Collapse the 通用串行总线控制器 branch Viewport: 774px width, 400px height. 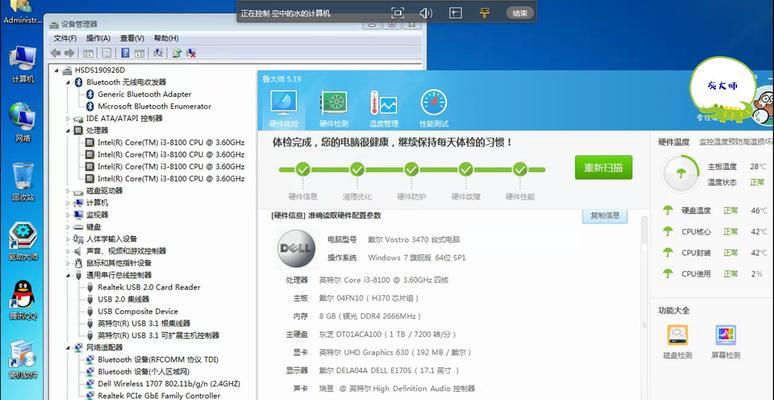68,275
